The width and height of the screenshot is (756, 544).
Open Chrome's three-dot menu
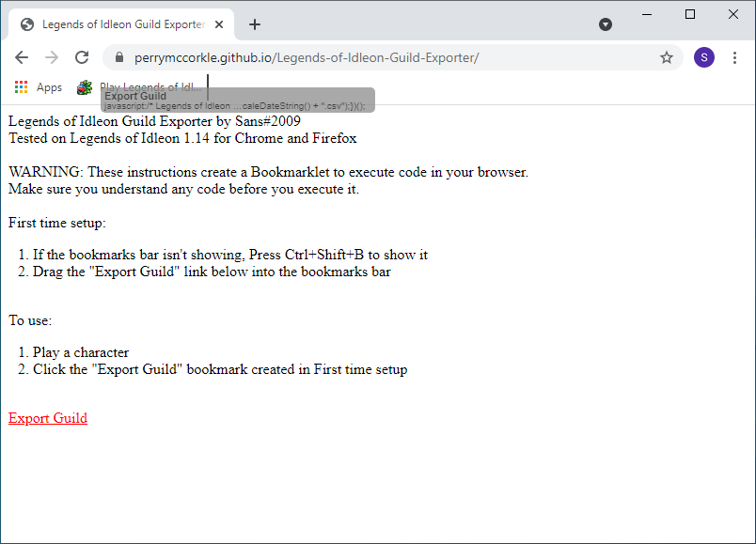pyautogui.click(x=735, y=57)
